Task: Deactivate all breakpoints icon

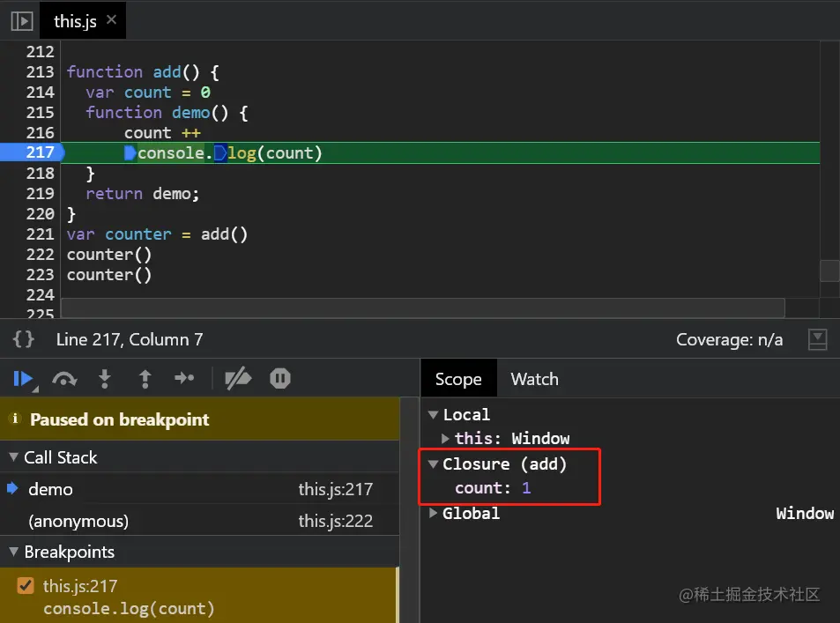Action: click(x=238, y=379)
